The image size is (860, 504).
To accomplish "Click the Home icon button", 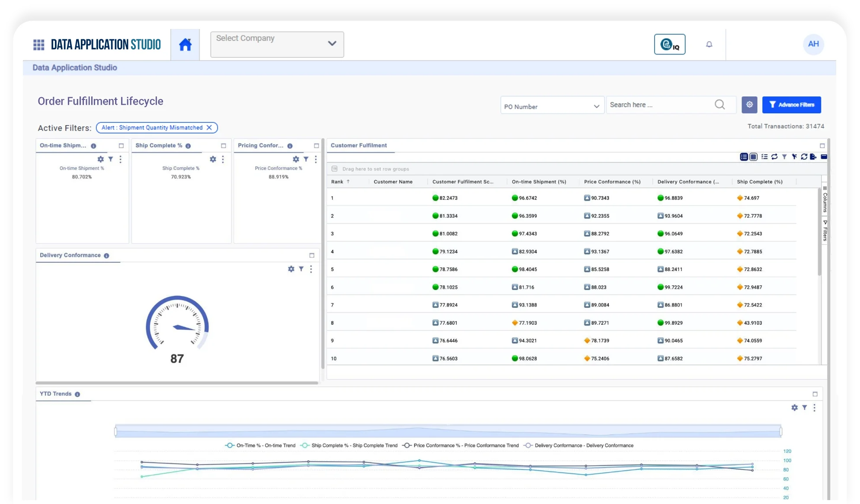I will point(185,45).
